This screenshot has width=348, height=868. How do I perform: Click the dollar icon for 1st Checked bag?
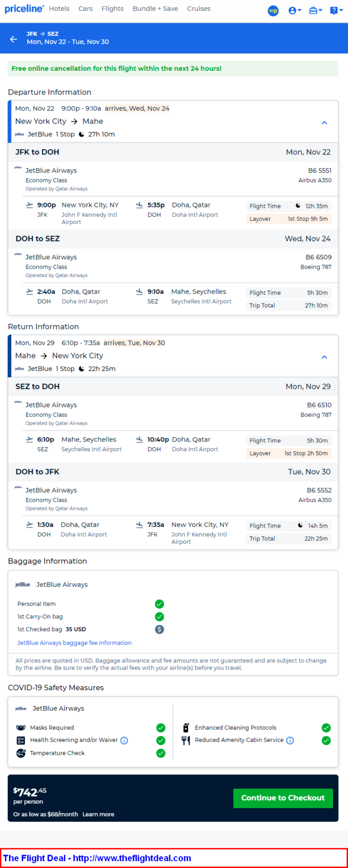159,629
